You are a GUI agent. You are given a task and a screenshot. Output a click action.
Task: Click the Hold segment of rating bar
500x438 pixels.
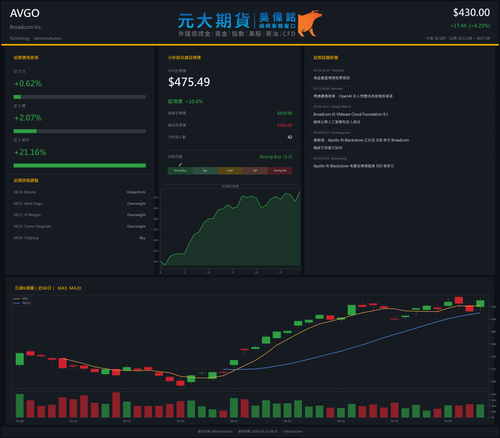(x=230, y=171)
